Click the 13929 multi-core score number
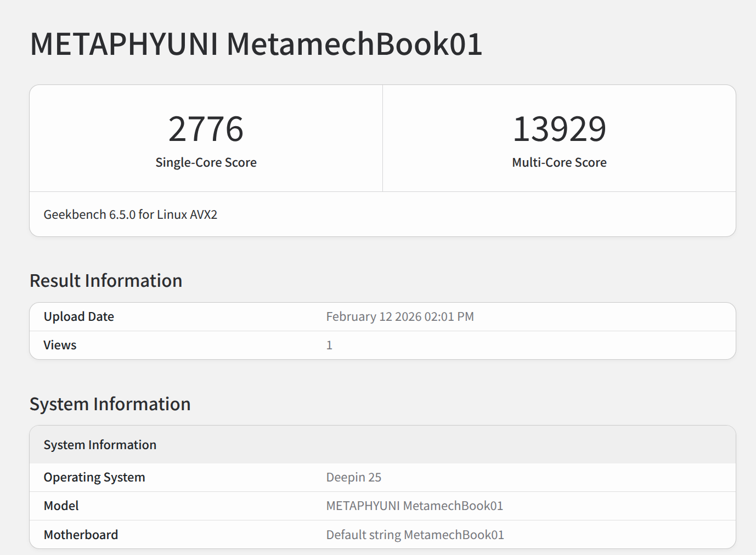Screen dimensions: 756x555 (x=559, y=129)
